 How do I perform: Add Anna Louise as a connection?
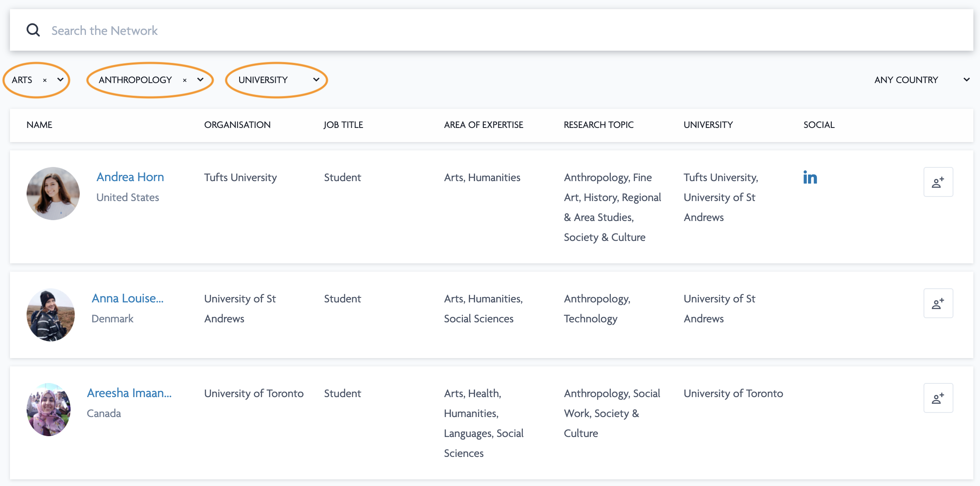pos(938,303)
